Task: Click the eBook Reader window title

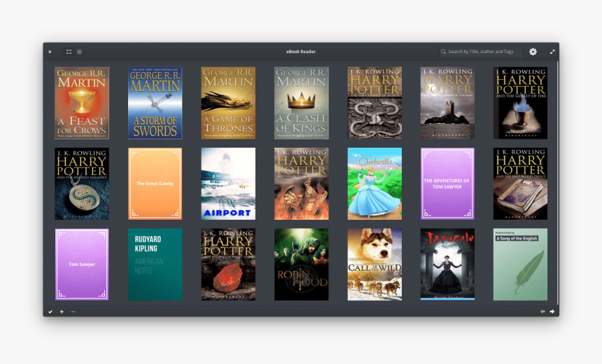Action: (x=301, y=52)
